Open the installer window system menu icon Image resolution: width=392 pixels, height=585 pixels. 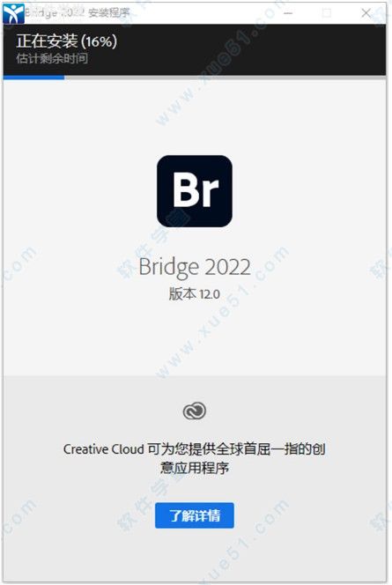pyautogui.click(x=13, y=13)
